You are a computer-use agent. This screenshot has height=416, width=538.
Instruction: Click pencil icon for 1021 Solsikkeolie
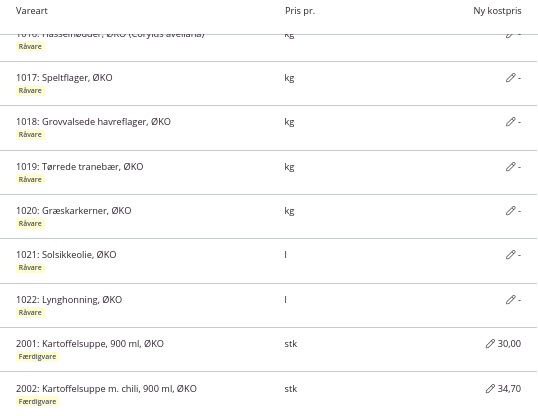[x=510, y=255]
